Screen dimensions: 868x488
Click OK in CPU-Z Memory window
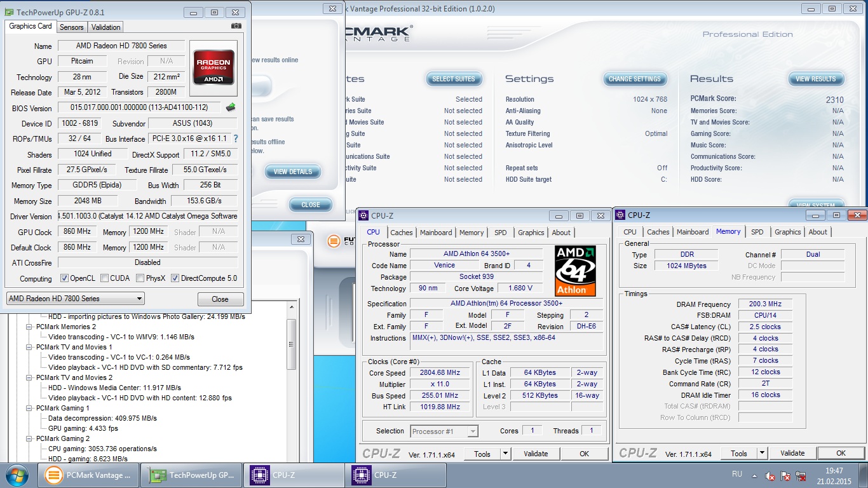(x=841, y=454)
